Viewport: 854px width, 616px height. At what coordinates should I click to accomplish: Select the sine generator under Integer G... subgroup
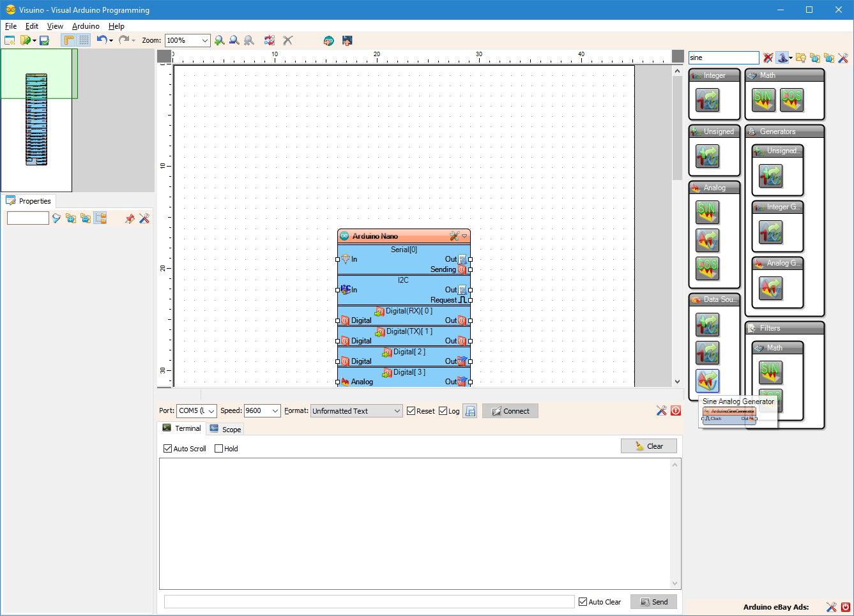pyautogui.click(x=770, y=232)
